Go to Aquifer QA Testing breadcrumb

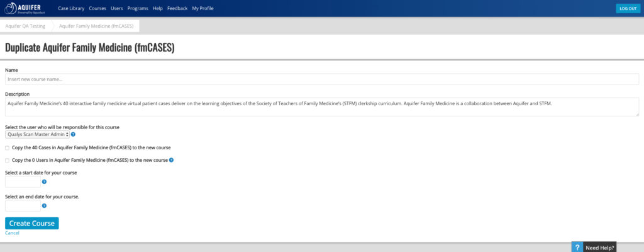pyautogui.click(x=25, y=26)
